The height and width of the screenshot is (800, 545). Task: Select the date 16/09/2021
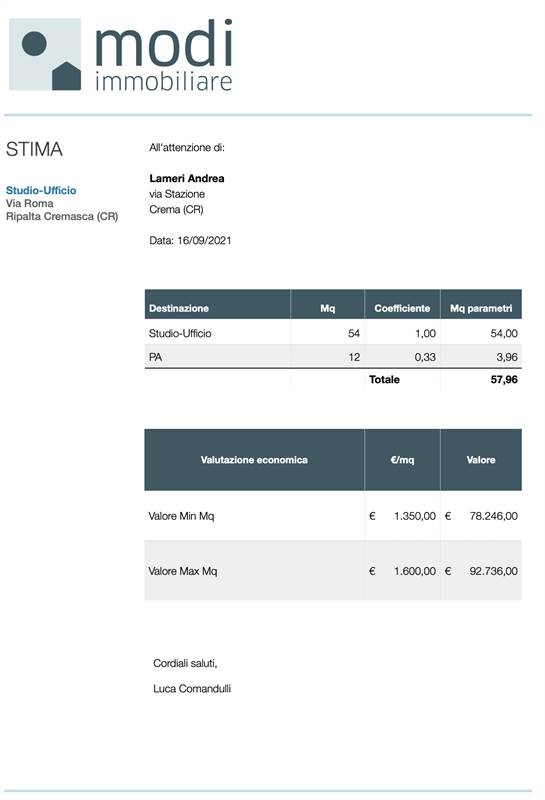[204, 240]
